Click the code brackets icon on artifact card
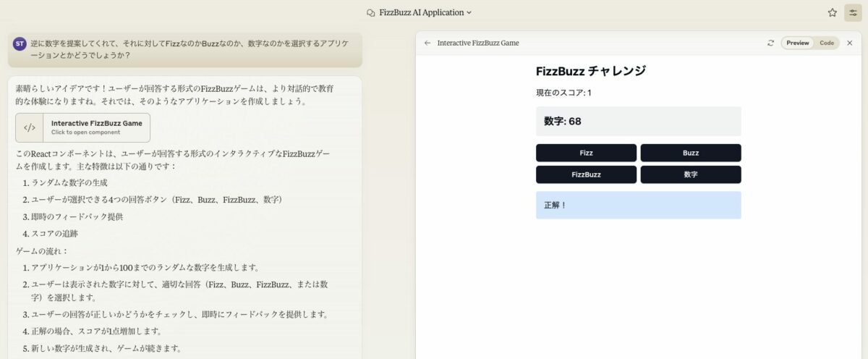This screenshot has width=868, height=359. (x=30, y=127)
